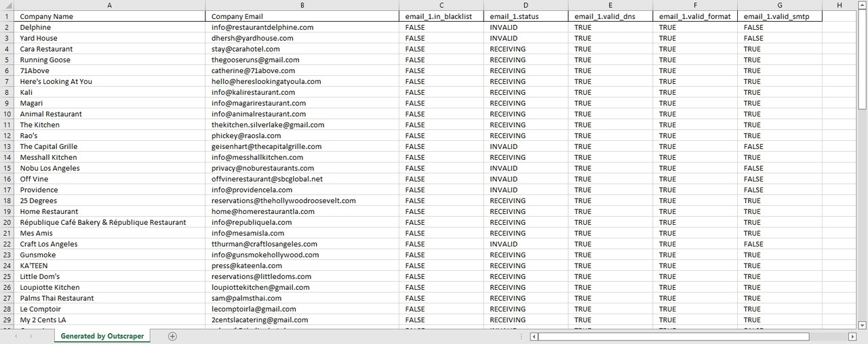Select the My 2 Cents LA cell
Screen dimensions: 868x344
(x=111, y=320)
